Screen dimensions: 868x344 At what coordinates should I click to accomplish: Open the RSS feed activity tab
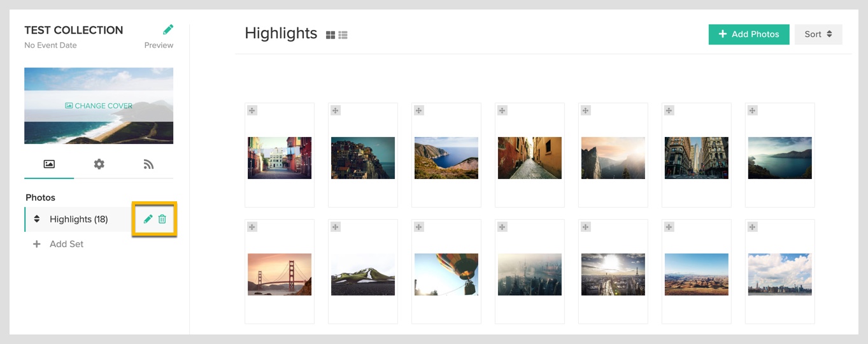tap(148, 164)
